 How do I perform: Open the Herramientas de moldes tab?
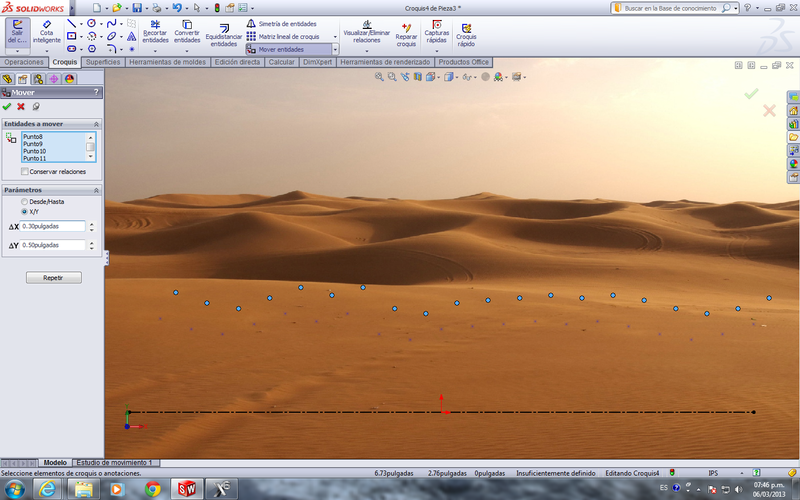(x=167, y=62)
